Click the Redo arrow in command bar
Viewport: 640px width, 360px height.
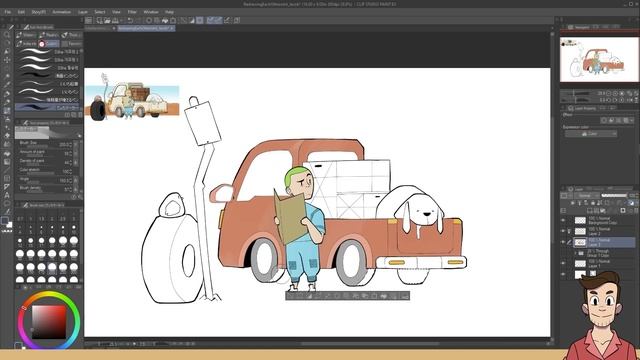tap(138, 20)
